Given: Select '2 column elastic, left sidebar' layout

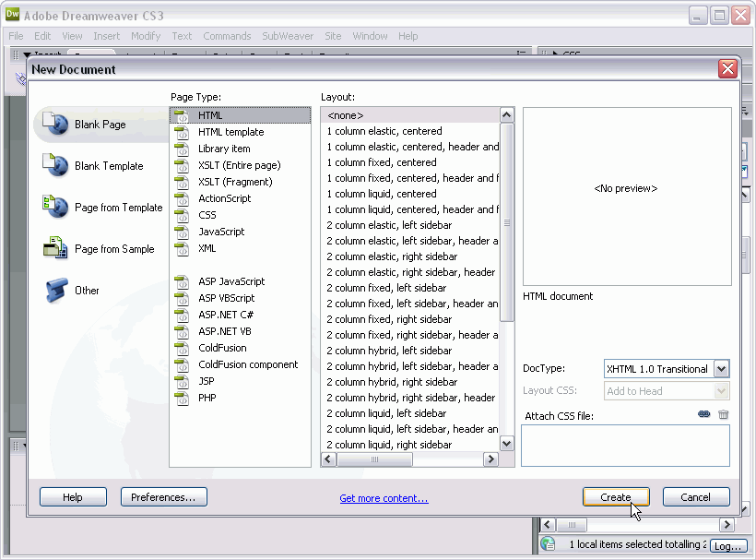Looking at the screenshot, I should 410,225.
